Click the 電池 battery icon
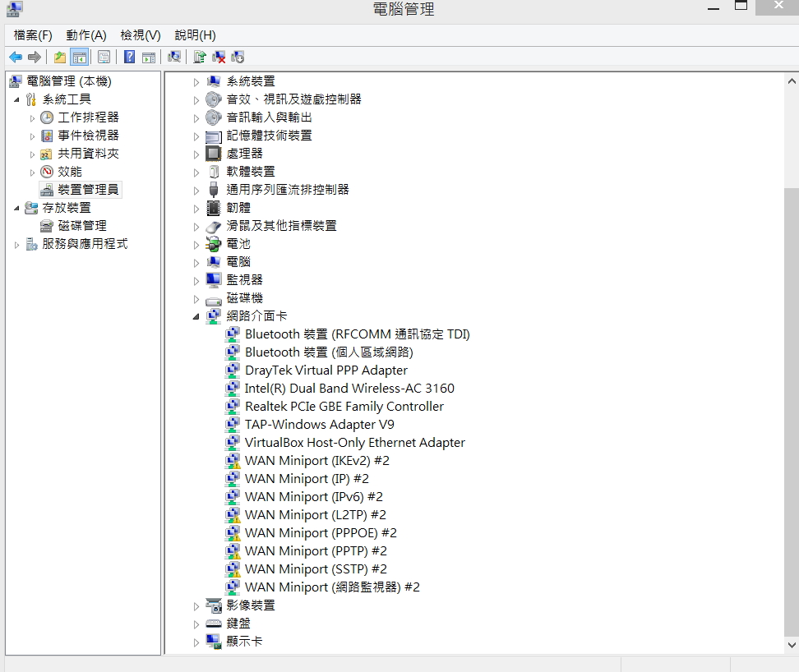This screenshot has width=799, height=672. (x=214, y=244)
